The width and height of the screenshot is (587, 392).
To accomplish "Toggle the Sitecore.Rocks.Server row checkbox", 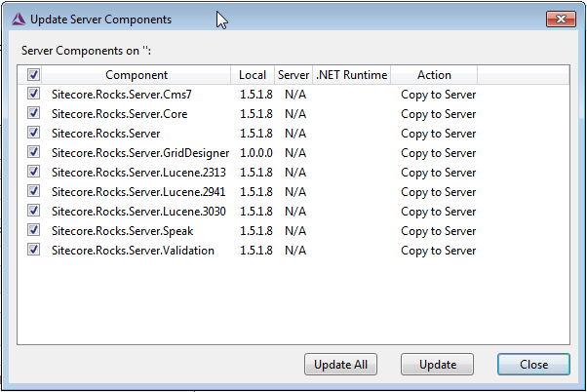I will (x=33, y=133).
